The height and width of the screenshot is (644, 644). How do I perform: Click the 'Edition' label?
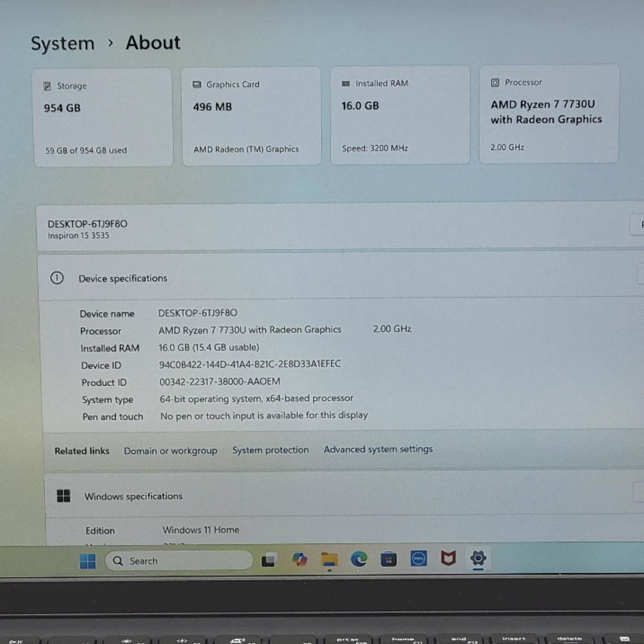point(100,531)
